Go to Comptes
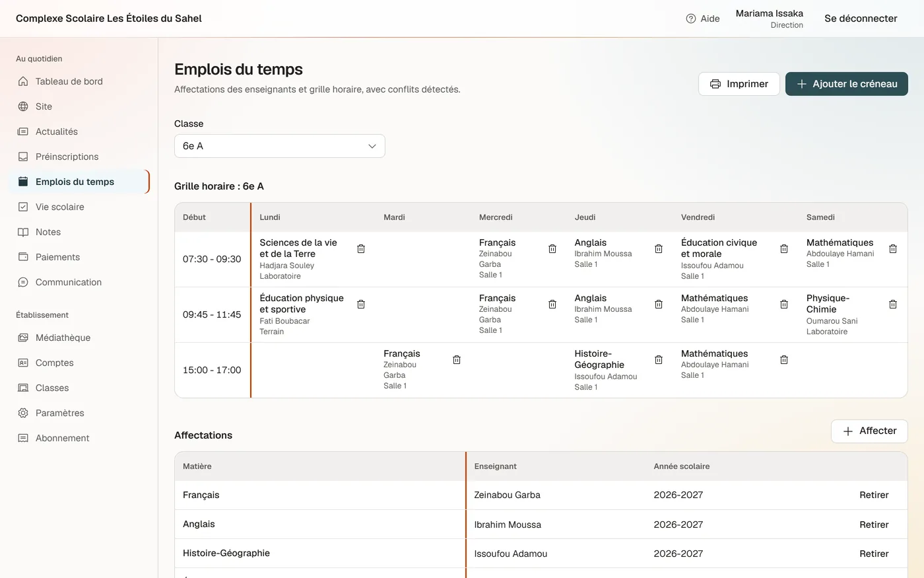924x578 pixels. 79,363
